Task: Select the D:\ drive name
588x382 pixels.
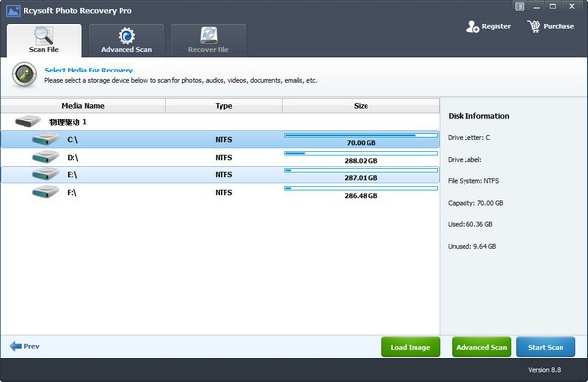Action: pyautogui.click(x=73, y=158)
